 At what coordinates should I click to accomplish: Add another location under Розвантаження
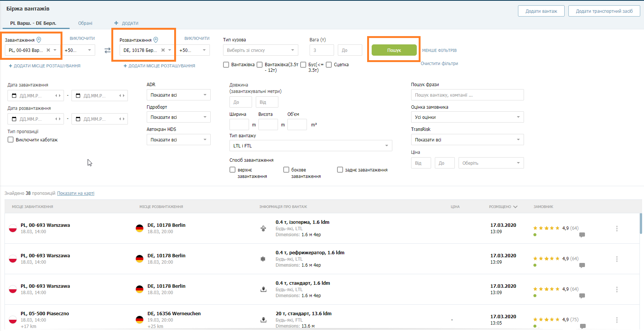tap(159, 66)
